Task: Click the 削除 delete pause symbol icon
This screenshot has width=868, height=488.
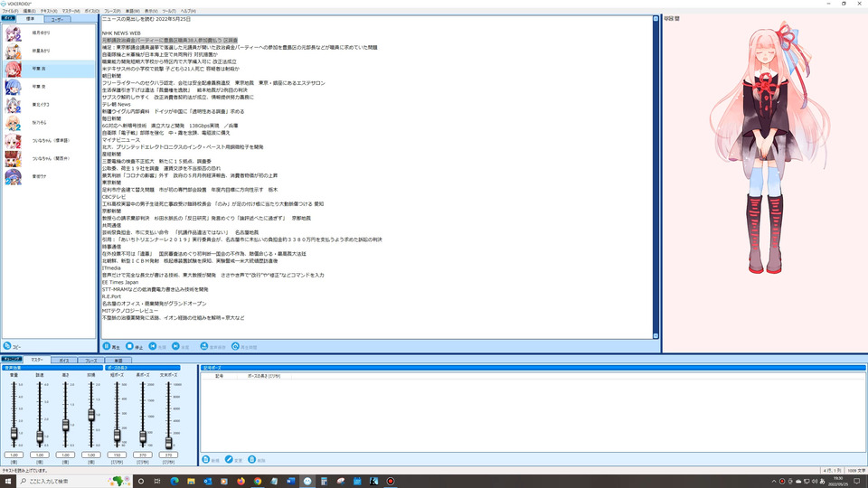Action: [252, 460]
